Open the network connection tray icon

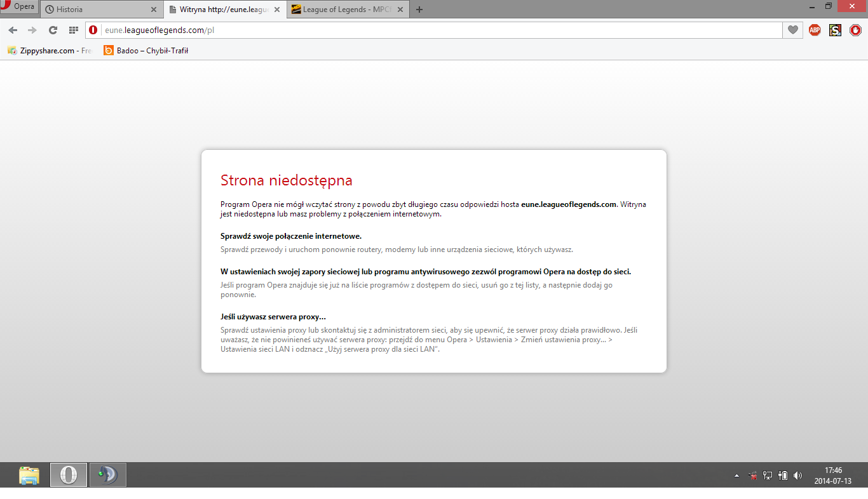pyautogui.click(x=768, y=475)
